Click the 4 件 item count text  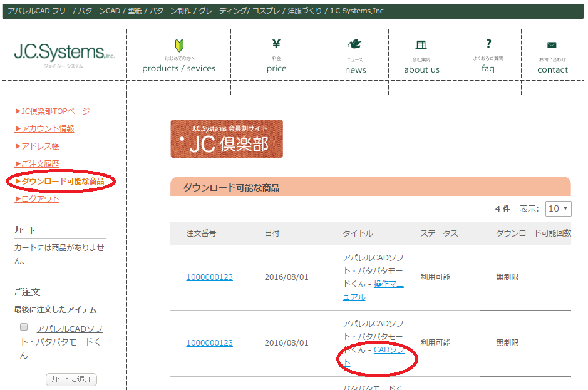pos(502,209)
